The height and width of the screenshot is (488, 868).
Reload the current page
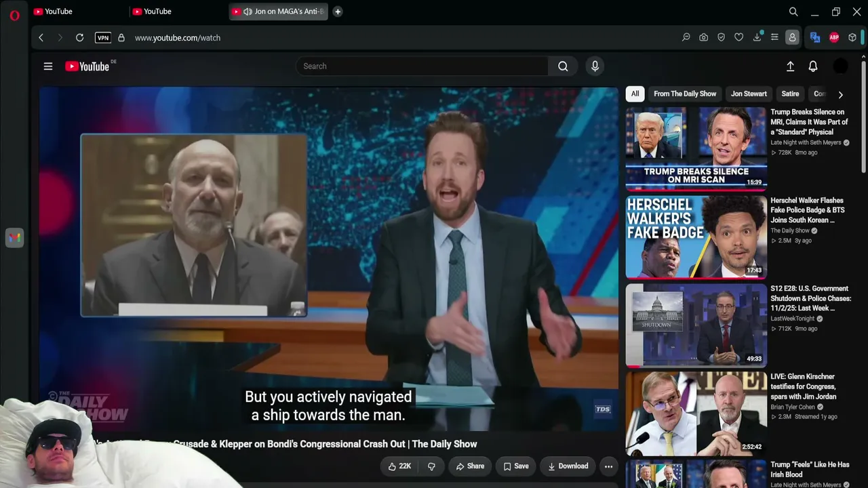click(x=79, y=38)
